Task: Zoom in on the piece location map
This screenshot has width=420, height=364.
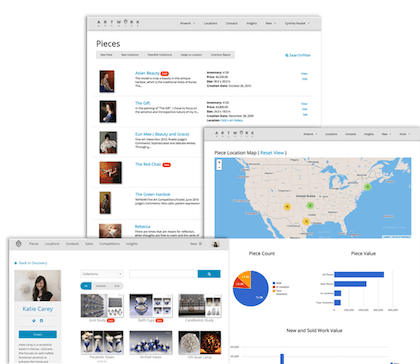Action: pyautogui.click(x=219, y=162)
